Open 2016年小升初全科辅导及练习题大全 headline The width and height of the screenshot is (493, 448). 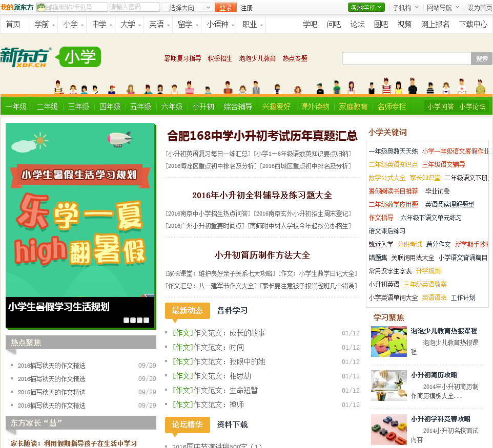point(262,195)
